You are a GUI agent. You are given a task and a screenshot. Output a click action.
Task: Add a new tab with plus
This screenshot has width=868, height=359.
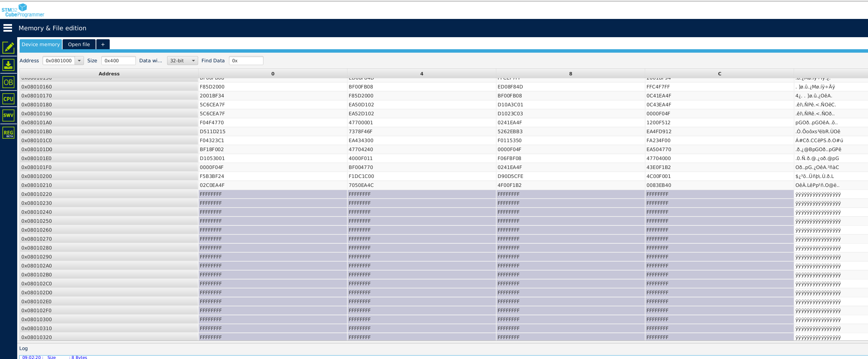point(103,44)
